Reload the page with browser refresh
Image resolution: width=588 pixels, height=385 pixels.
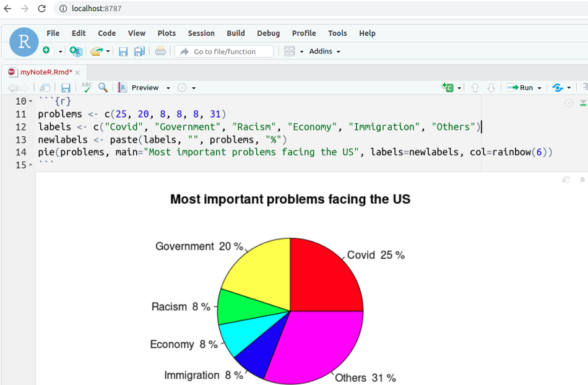[x=41, y=9]
